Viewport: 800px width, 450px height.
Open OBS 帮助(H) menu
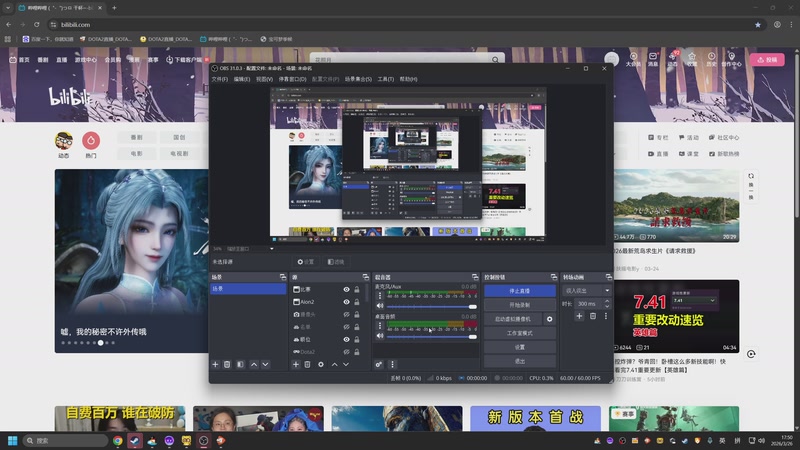point(408,79)
